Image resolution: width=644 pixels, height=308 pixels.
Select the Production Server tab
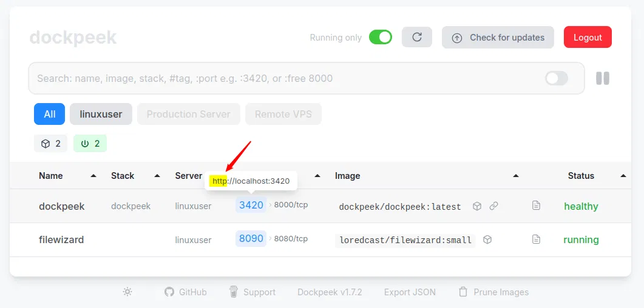point(189,114)
